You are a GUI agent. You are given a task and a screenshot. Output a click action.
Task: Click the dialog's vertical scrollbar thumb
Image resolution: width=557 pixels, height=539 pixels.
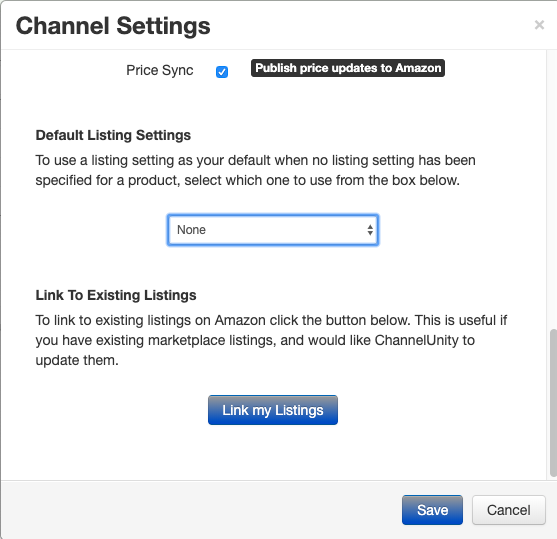pos(553,403)
